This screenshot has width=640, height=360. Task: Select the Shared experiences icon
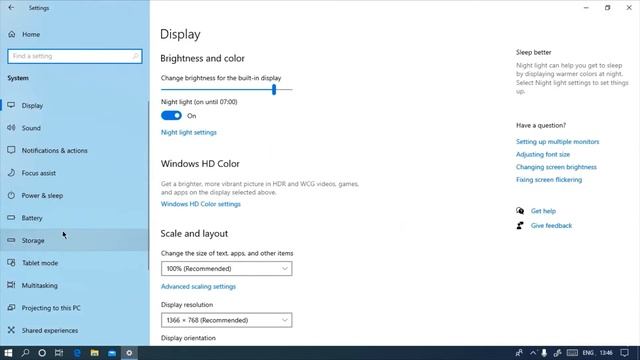click(x=11, y=330)
